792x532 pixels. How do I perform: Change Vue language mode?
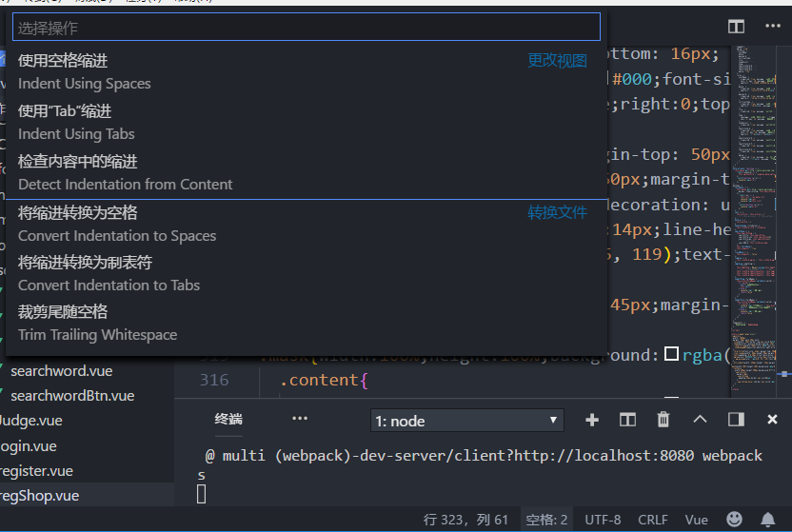click(x=696, y=520)
